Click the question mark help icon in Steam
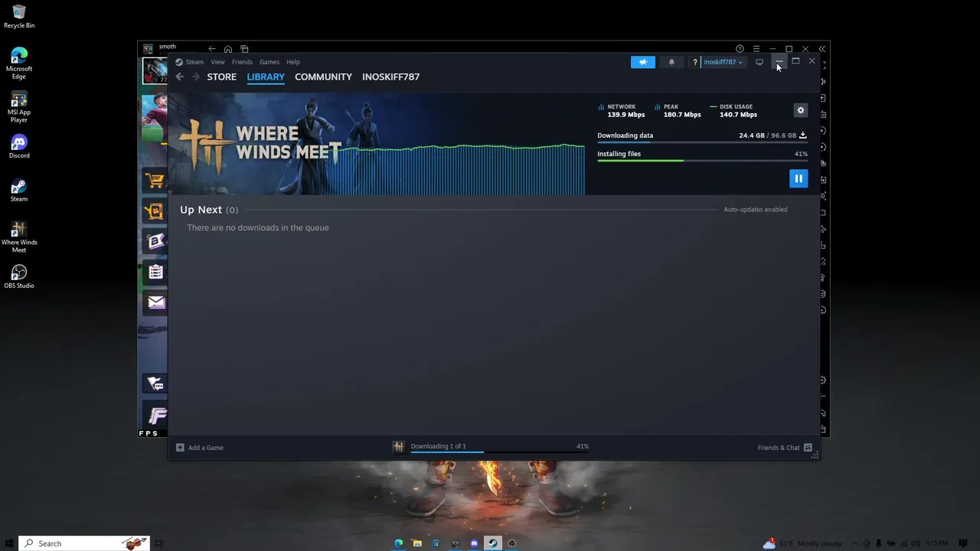 tap(694, 62)
